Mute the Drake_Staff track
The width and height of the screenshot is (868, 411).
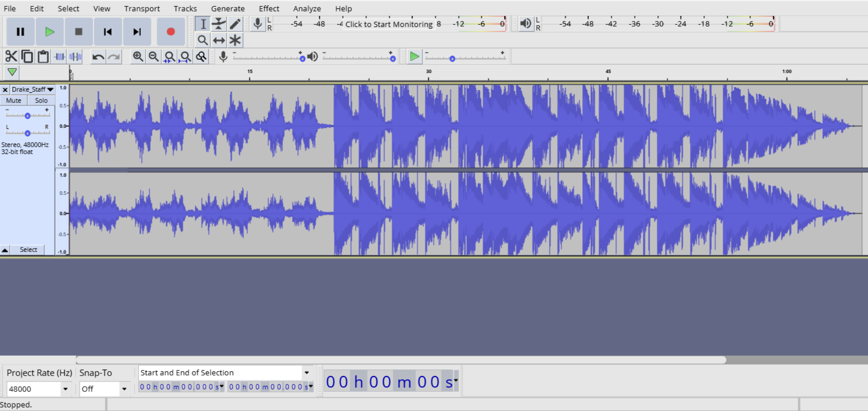pos(14,100)
